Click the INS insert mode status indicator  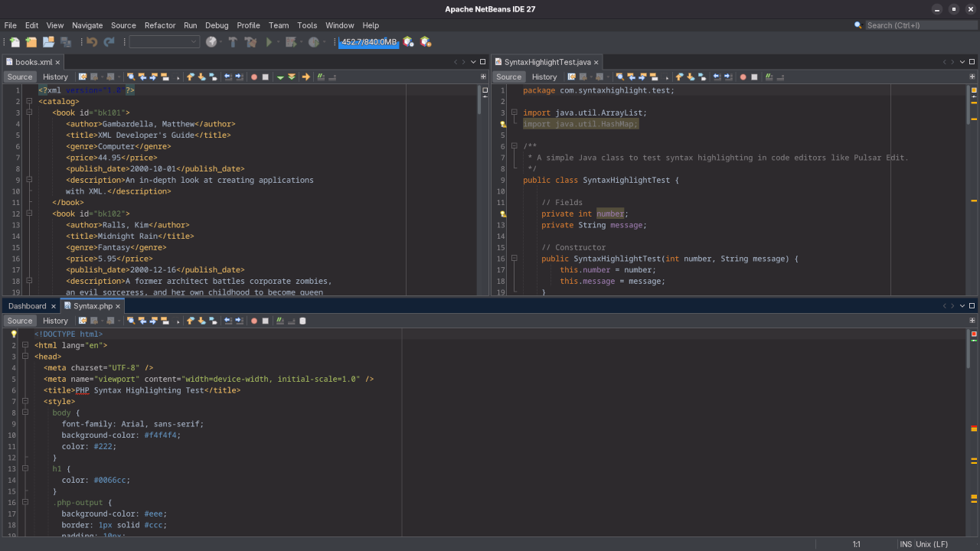(x=906, y=544)
